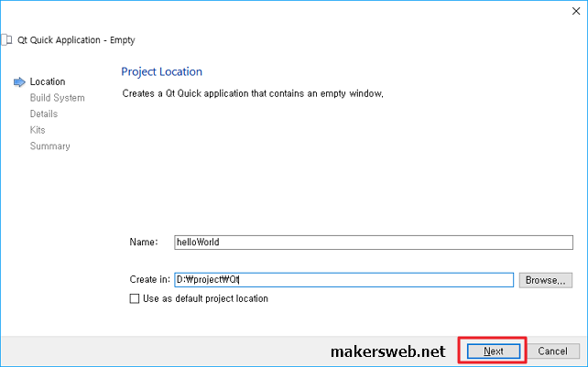
Task: Click the 'Name:' label
Action: pyautogui.click(x=144, y=243)
